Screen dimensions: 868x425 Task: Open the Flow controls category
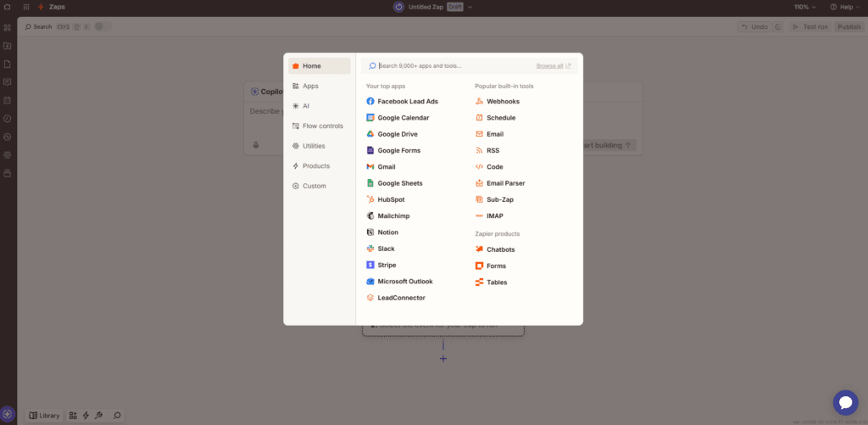[x=320, y=126]
